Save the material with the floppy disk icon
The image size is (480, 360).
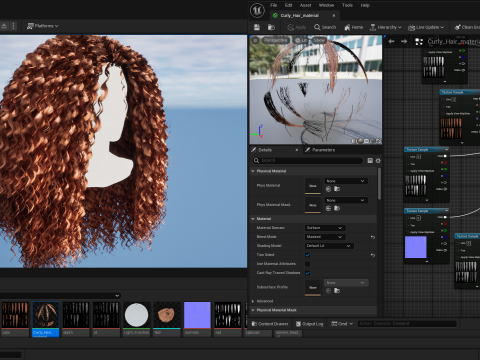[257, 27]
